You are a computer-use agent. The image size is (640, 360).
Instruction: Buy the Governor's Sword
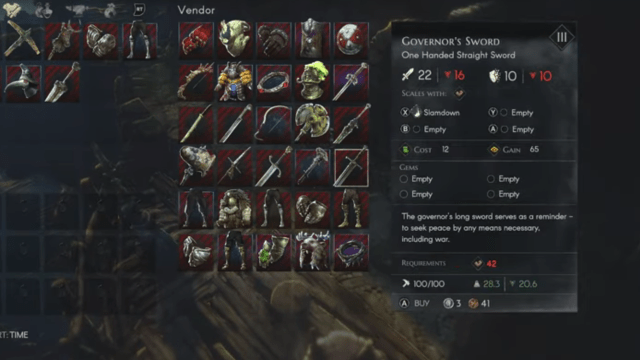pos(415,303)
